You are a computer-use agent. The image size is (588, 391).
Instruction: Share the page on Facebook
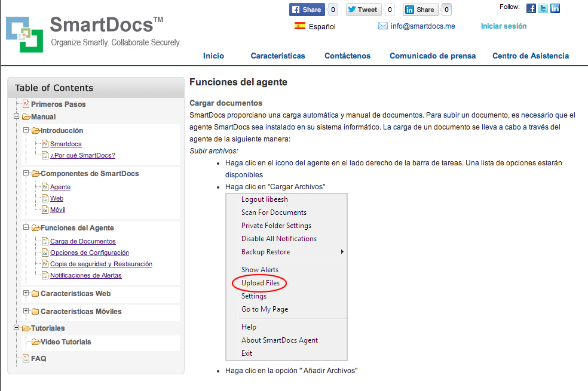coord(307,10)
